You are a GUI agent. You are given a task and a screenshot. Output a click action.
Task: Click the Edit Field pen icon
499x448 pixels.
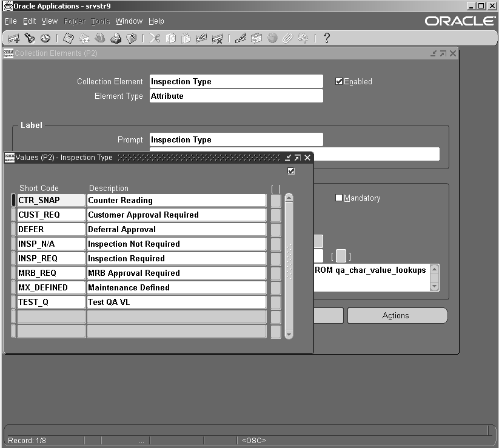click(x=241, y=38)
